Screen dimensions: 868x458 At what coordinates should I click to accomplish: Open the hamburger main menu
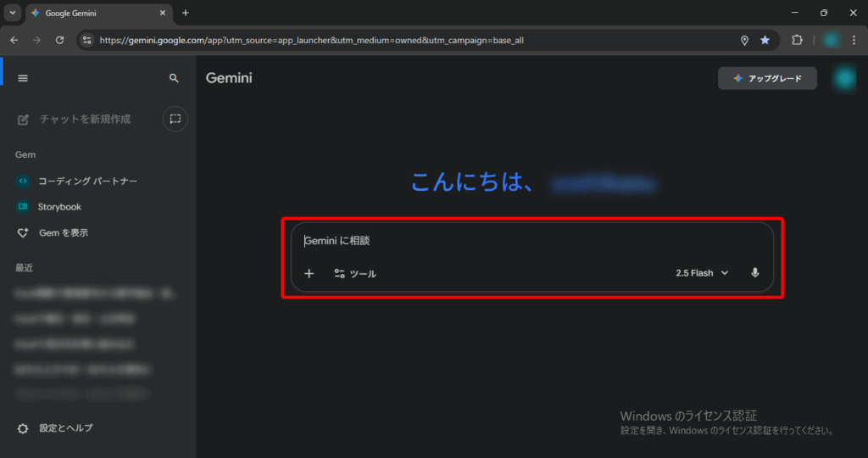coord(23,78)
